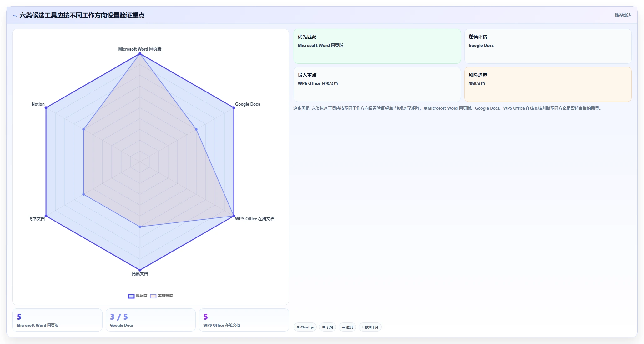644x344 pixels.
Task: Select the WPS Office 在线文档 radar axis label
Action: click(255, 219)
